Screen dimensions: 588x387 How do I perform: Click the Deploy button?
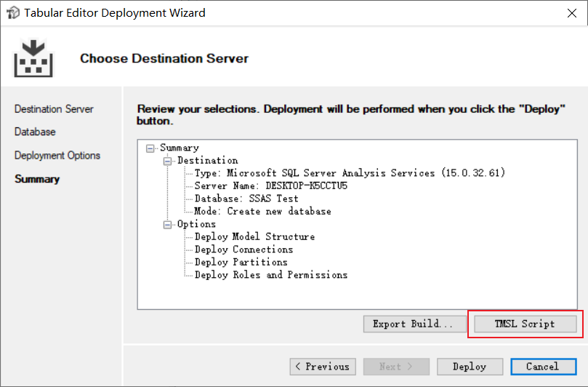(470, 367)
